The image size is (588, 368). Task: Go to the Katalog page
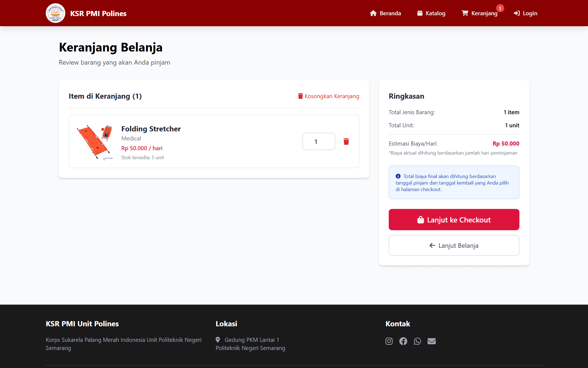tap(431, 13)
